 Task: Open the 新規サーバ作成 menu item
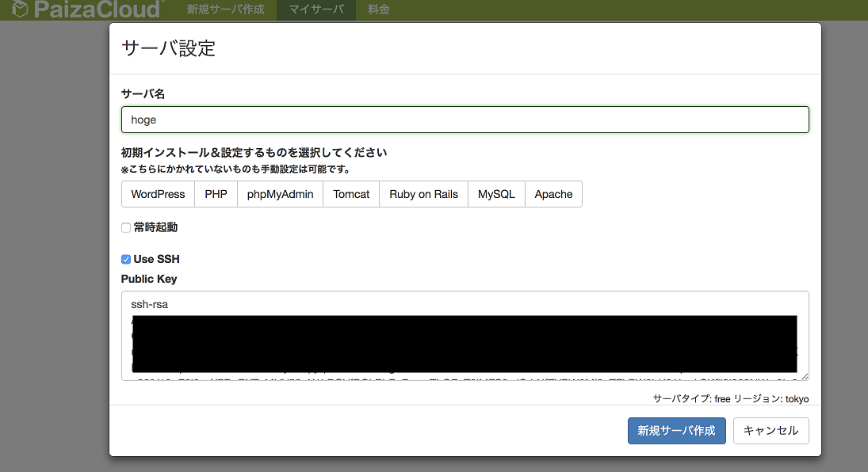point(224,10)
